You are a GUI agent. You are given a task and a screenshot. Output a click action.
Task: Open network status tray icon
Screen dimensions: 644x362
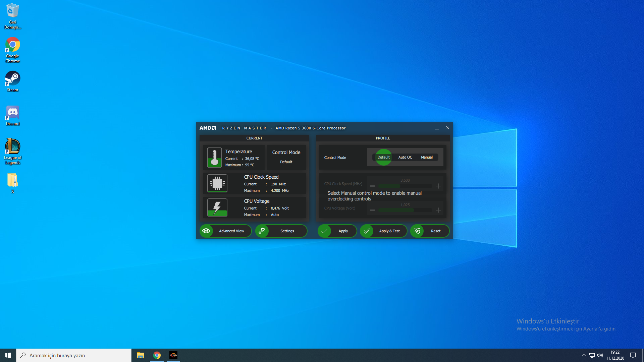click(592, 355)
